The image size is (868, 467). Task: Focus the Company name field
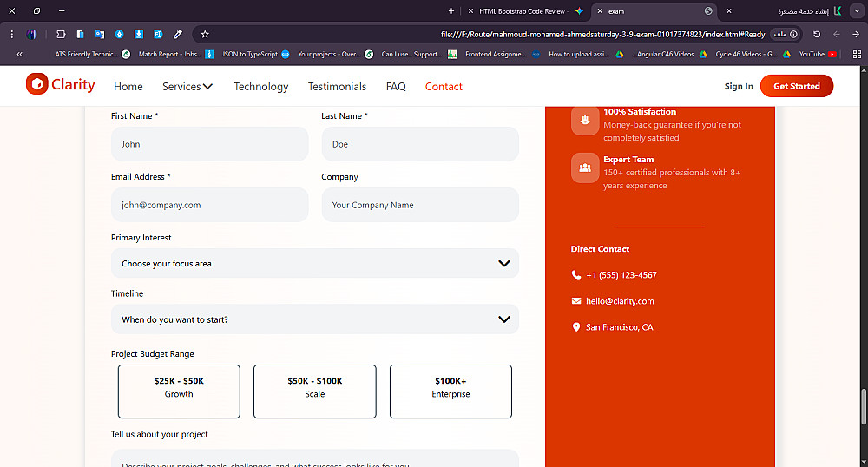(420, 205)
